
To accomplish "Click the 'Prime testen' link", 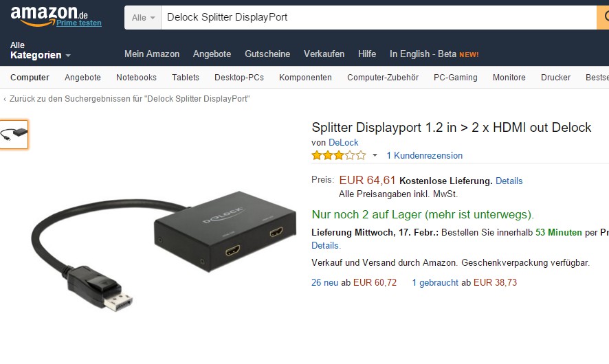I will pos(79,23).
